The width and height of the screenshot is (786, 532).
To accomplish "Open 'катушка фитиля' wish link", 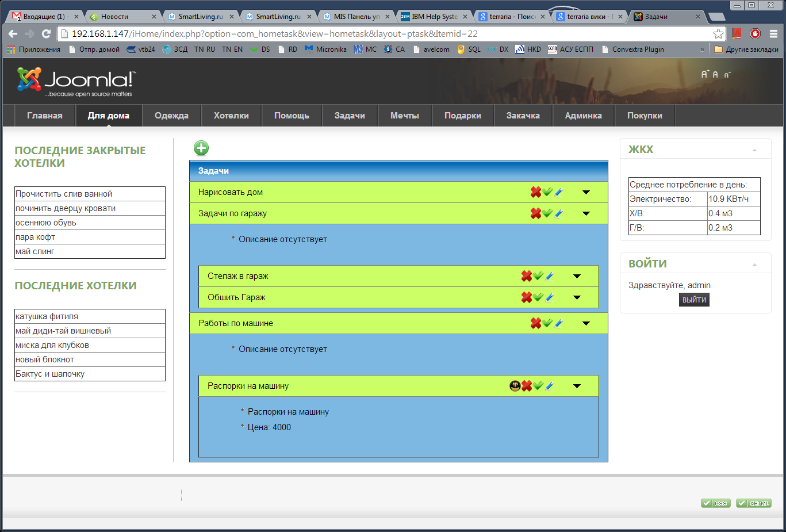I will [x=47, y=316].
